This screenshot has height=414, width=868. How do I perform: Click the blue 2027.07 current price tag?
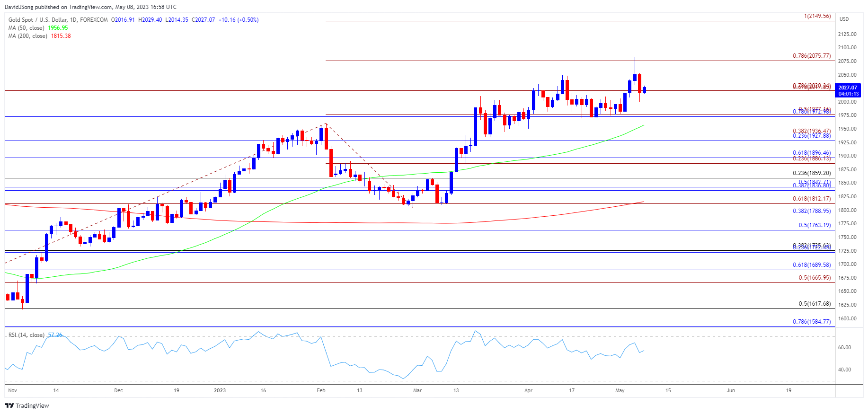tap(847, 88)
